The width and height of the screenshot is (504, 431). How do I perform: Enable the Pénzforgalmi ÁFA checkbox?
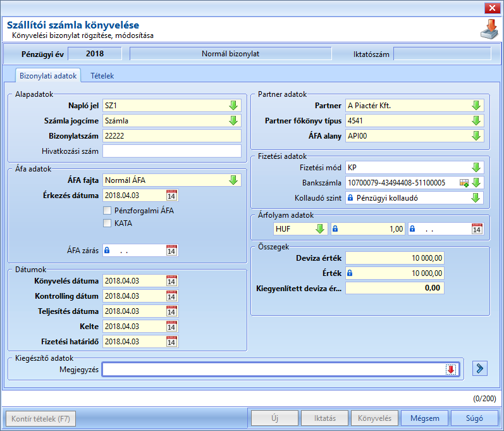pyautogui.click(x=107, y=211)
